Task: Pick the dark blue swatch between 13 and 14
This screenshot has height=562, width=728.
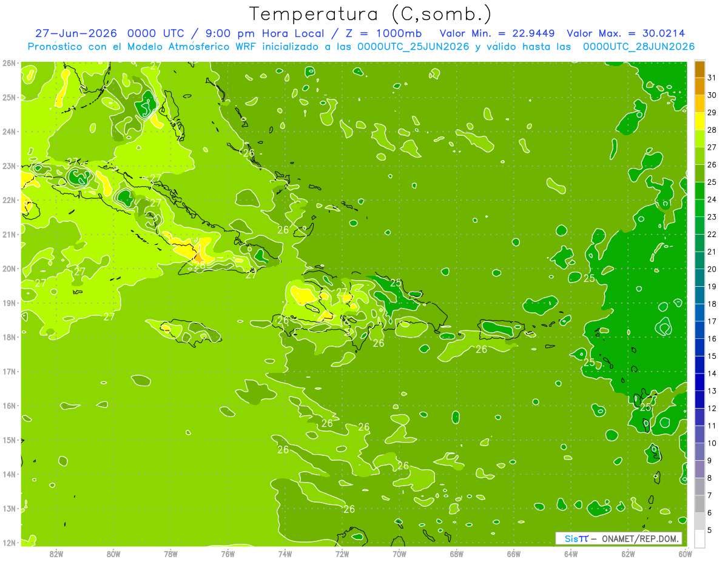Action: pos(699,383)
